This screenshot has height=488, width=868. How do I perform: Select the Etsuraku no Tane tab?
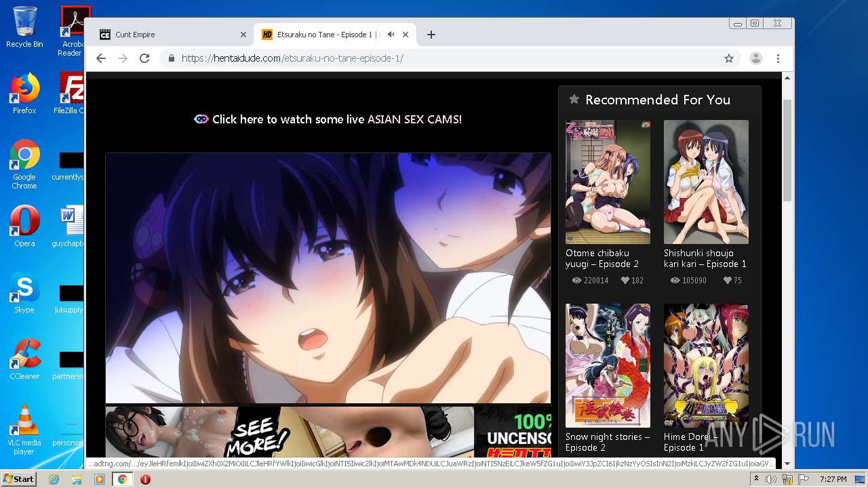(x=335, y=35)
